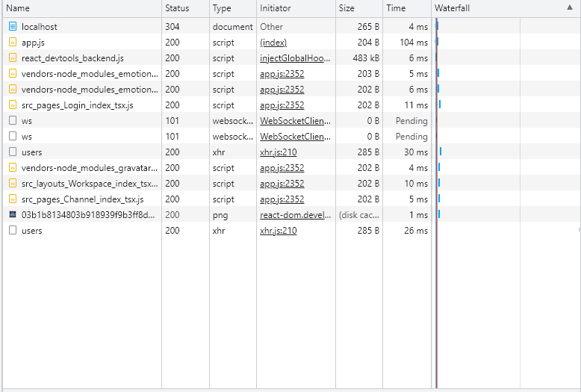
Task: Click the (disk cac... size cell
Action: point(359,215)
